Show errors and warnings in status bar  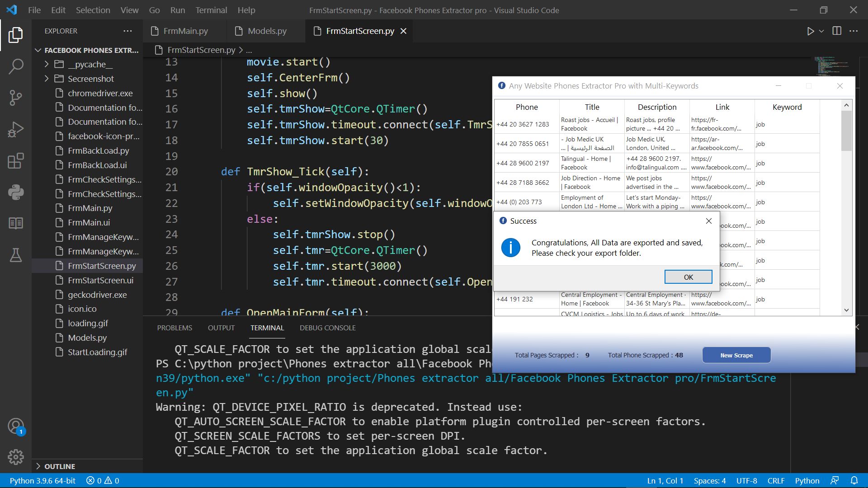tap(103, 481)
